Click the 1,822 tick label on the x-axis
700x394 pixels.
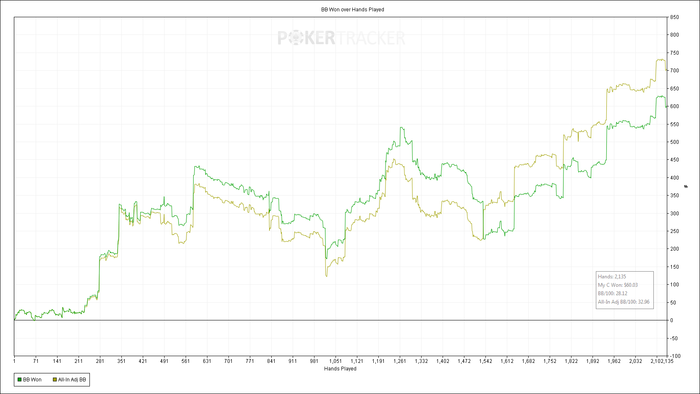click(571, 361)
